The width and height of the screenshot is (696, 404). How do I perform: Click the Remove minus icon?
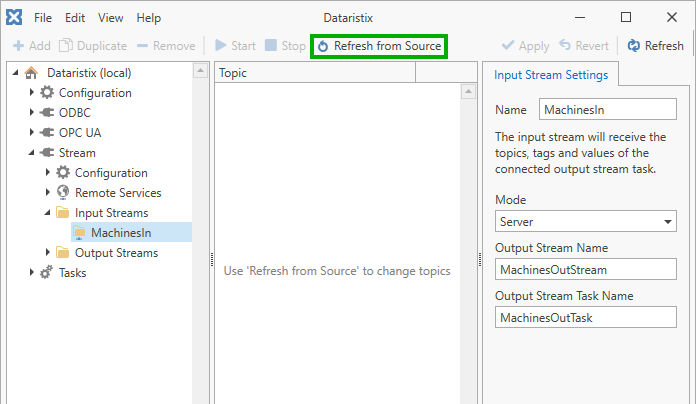[142, 46]
